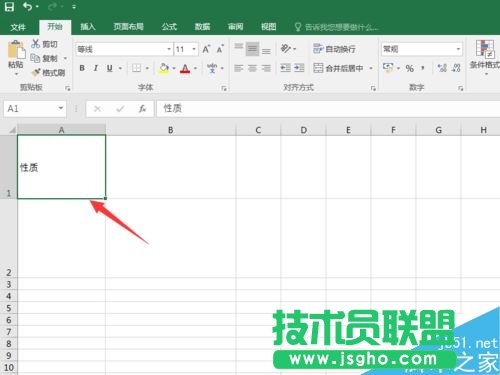Toggle 自动换行 wrap text

pyautogui.click(x=335, y=49)
